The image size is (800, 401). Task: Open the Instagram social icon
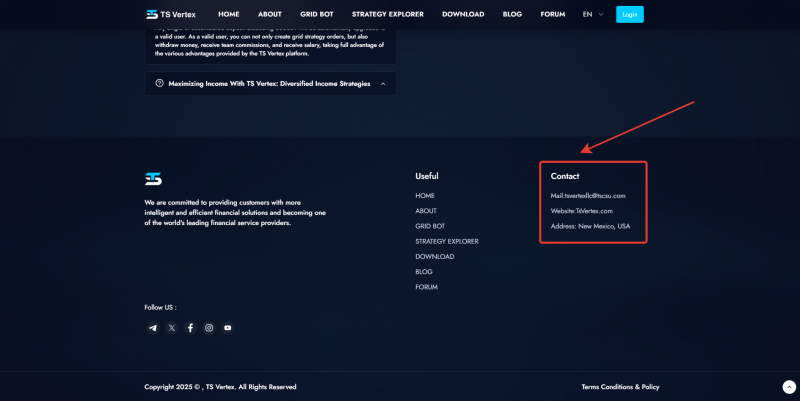[209, 328]
